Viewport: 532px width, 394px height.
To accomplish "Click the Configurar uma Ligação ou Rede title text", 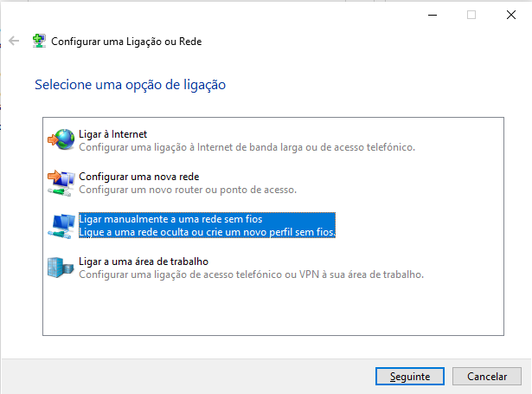I will 126,42.
